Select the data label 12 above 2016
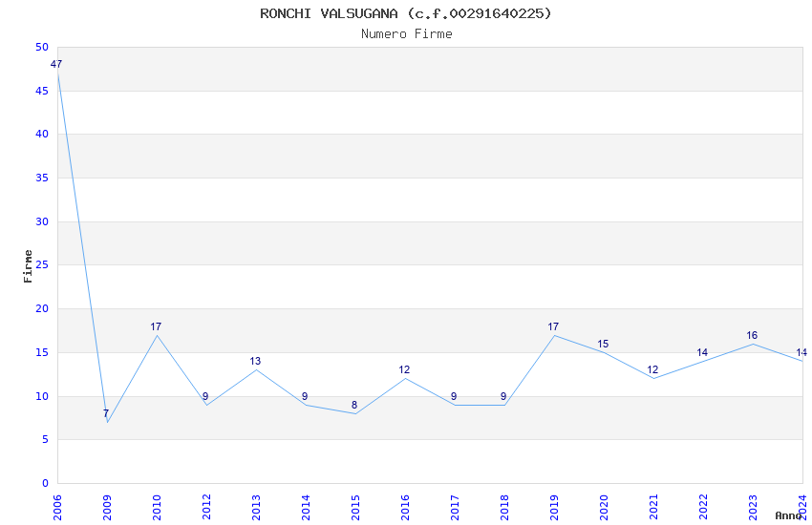The height and width of the screenshot is (525, 812). 404,369
